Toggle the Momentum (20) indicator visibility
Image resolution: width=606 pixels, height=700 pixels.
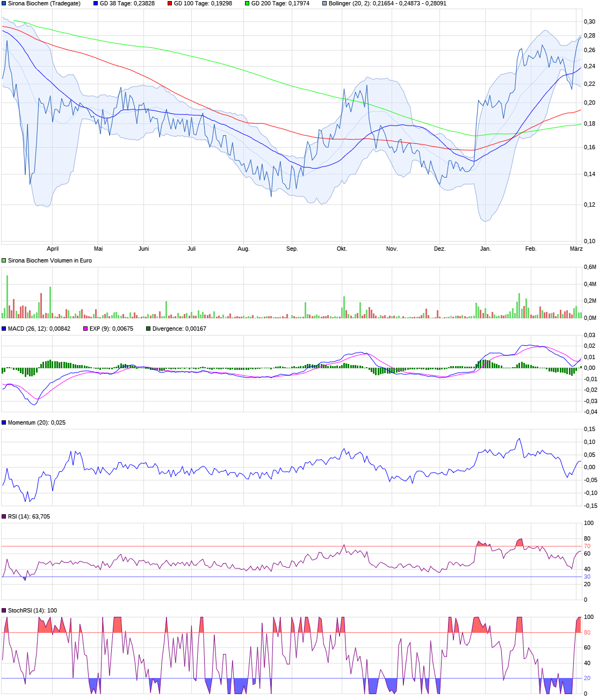point(4,424)
